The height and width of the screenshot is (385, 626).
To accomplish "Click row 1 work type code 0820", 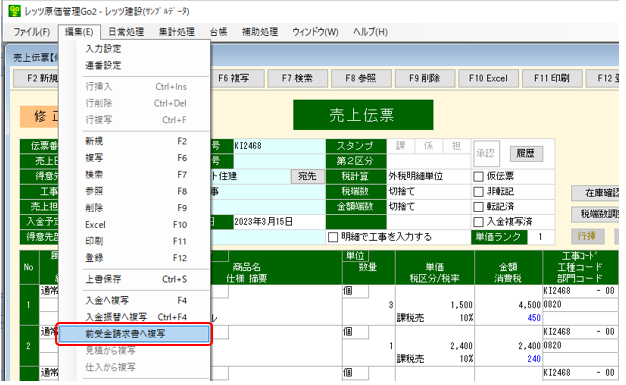I will (581, 305).
